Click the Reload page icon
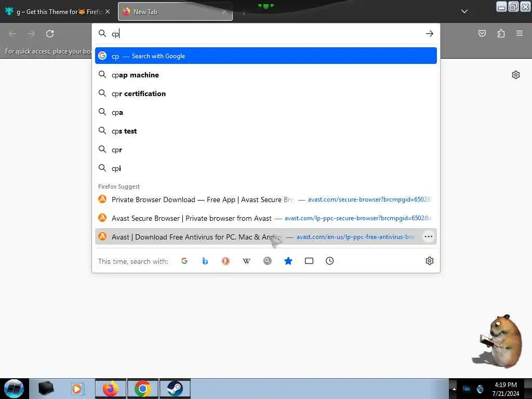Viewport: 532px width, 399px height. click(x=50, y=34)
